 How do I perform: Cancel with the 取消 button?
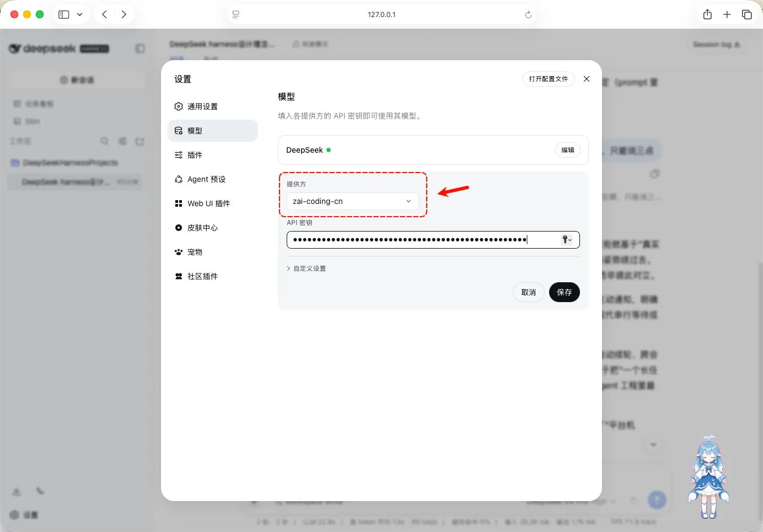529,292
